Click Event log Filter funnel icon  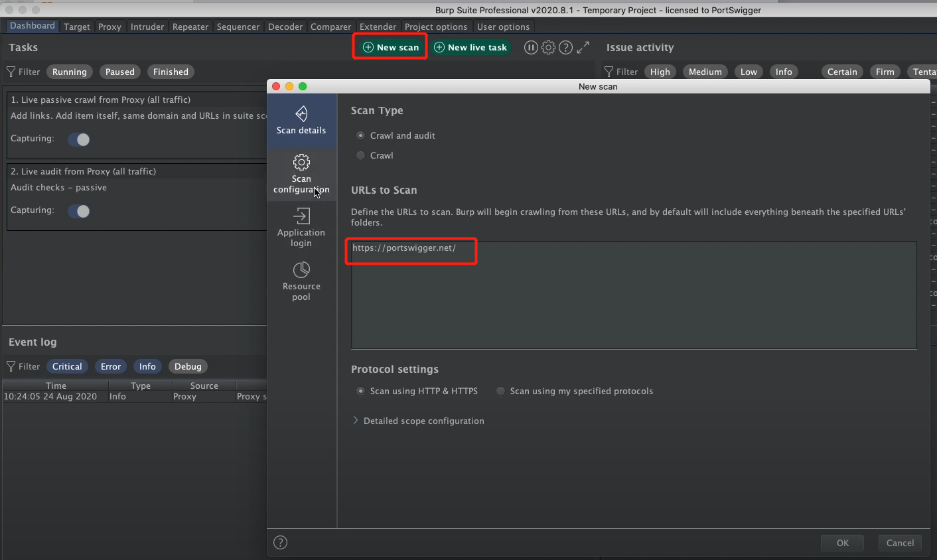coord(11,366)
